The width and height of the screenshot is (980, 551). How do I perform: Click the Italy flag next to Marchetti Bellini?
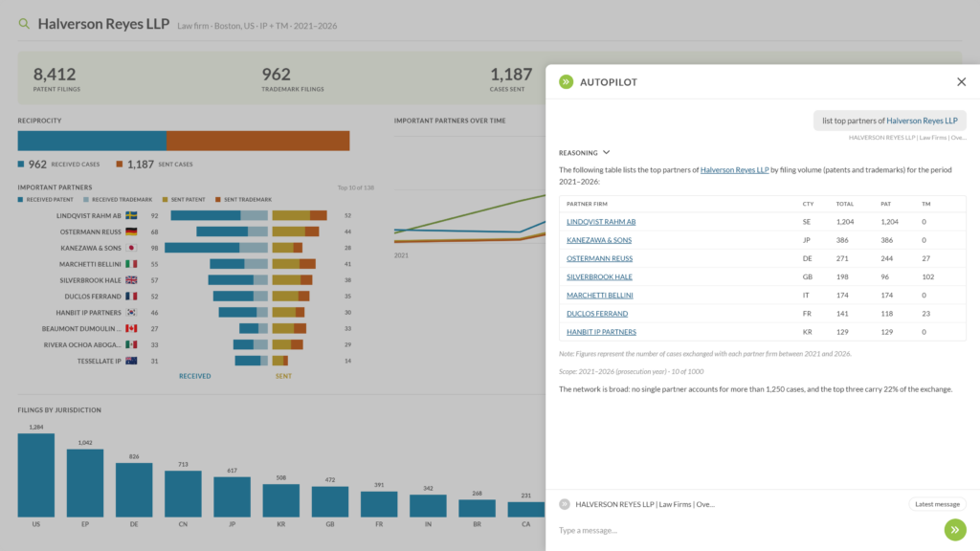pos(131,264)
